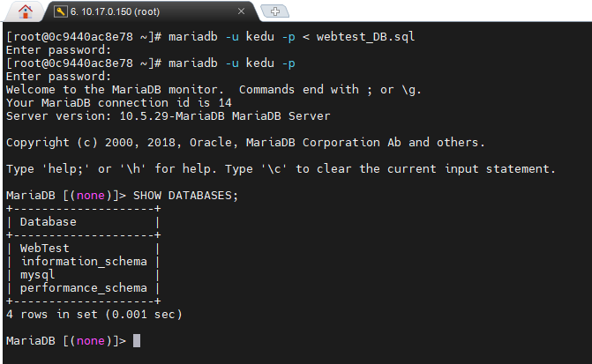Open a new tab with plus button
The height and width of the screenshot is (364, 592).
tap(276, 11)
